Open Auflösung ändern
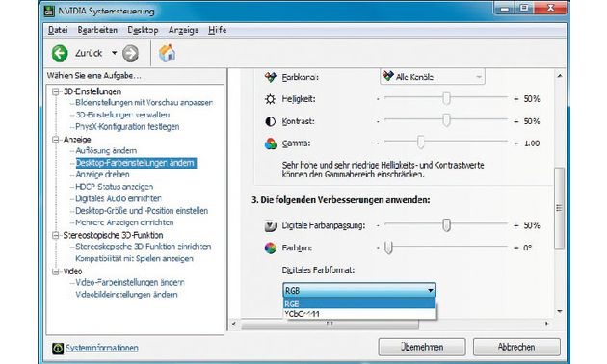The height and width of the screenshot is (364, 607). [x=106, y=151]
